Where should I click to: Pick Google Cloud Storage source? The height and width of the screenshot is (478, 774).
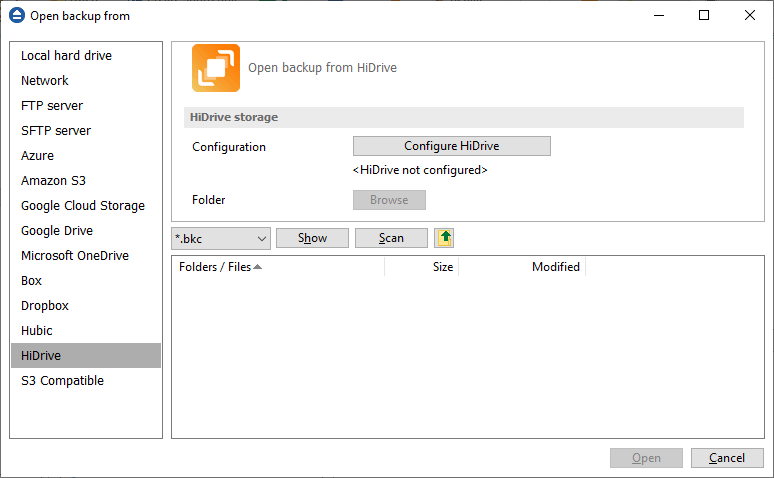point(86,205)
